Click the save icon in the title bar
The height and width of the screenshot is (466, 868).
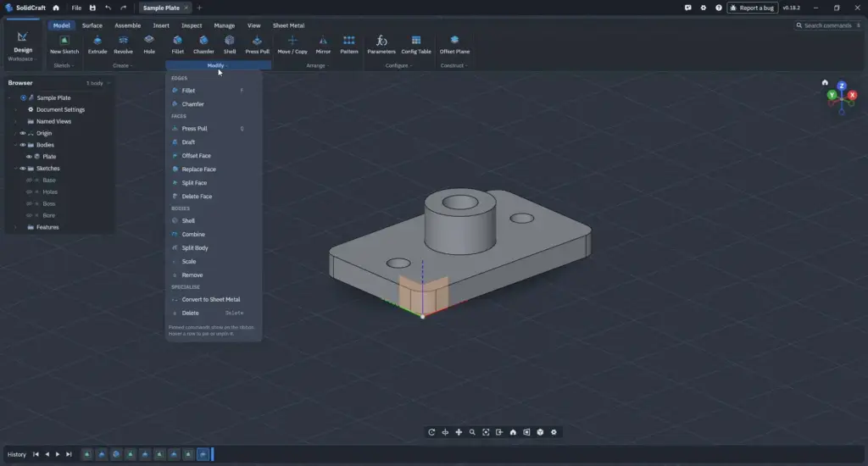(x=92, y=8)
